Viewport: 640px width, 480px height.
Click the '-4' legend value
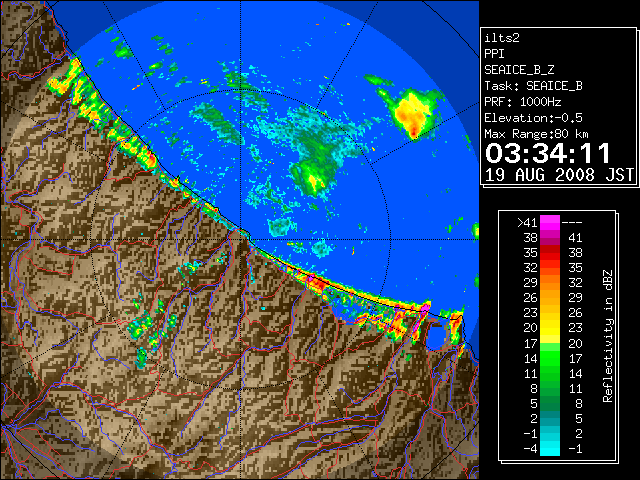[x=530, y=449]
